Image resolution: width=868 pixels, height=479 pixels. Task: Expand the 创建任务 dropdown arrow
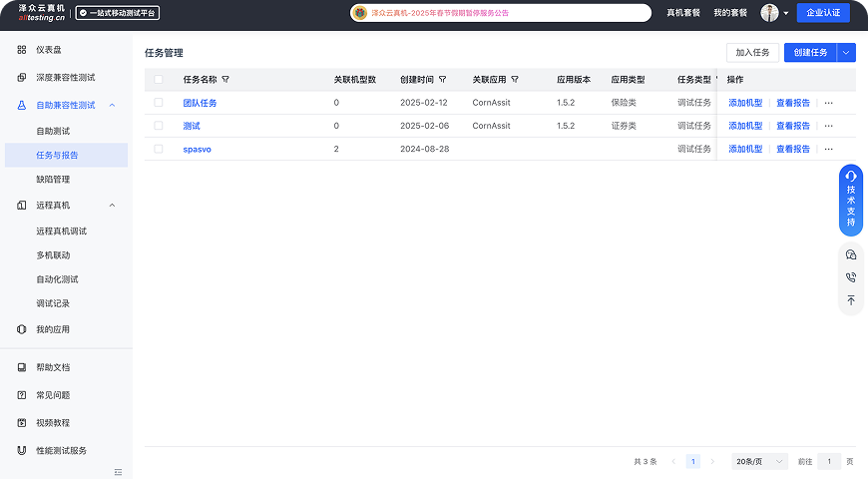(846, 53)
